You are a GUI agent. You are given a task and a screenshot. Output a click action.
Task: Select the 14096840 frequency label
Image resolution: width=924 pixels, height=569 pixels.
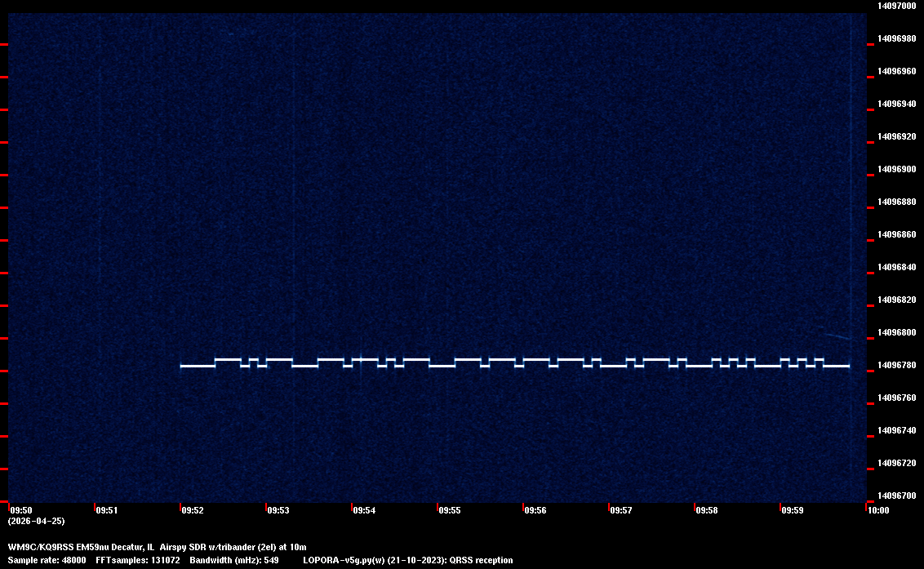click(895, 267)
